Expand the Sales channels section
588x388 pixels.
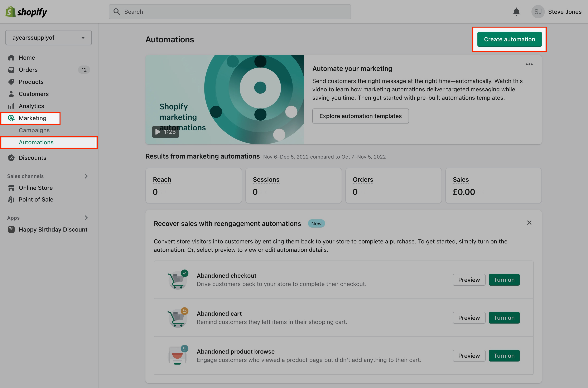pyautogui.click(x=86, y=176)
